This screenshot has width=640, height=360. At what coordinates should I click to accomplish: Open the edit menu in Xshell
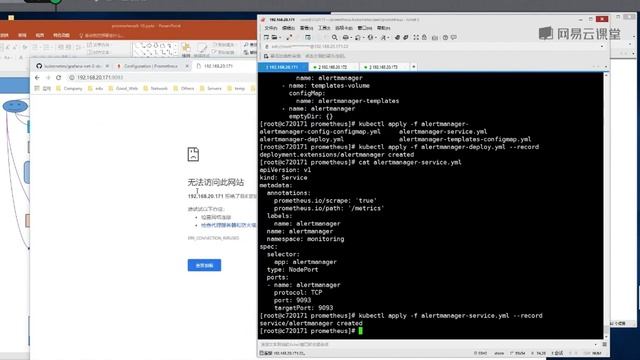click(288, 28)
